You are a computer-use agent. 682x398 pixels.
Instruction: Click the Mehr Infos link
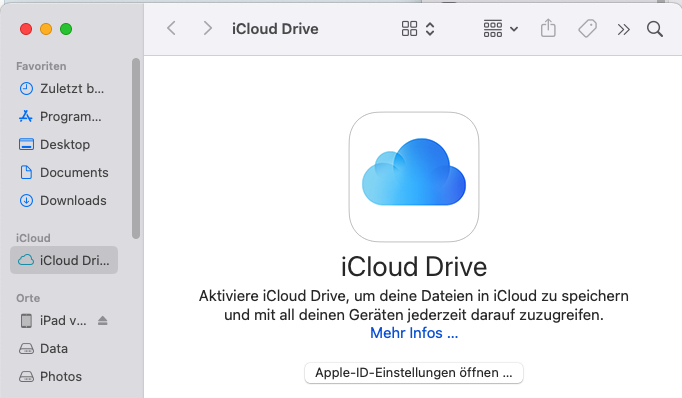[414, 333]
